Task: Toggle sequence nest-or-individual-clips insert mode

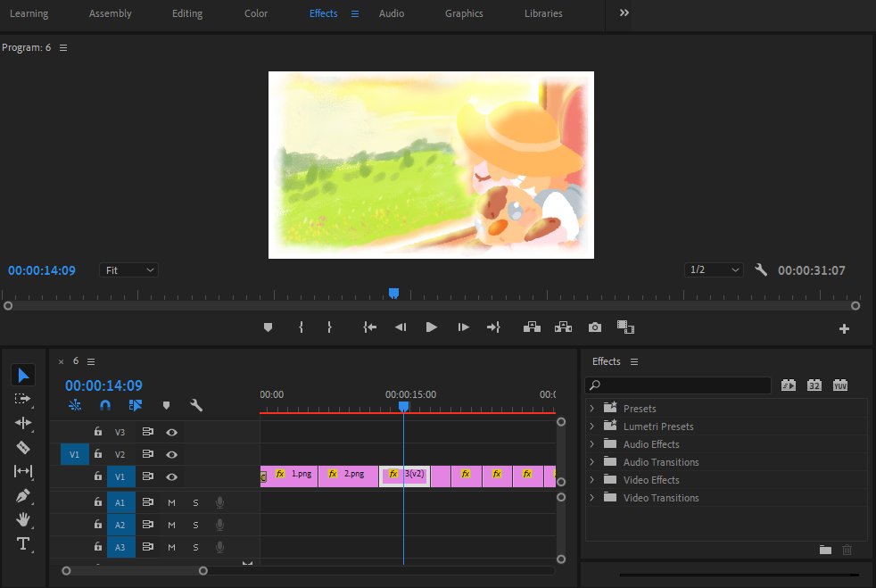Action: pos(75,405)
